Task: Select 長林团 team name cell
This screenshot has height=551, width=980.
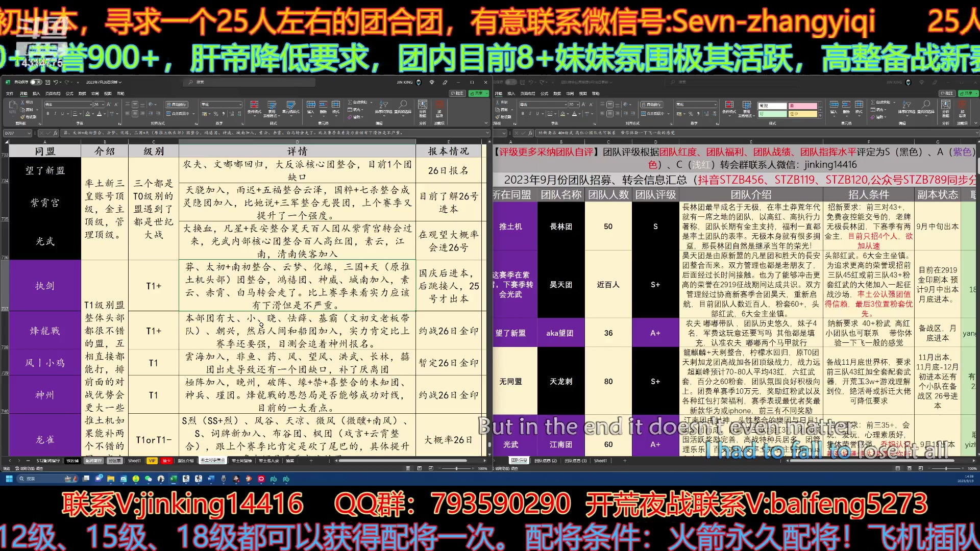Action: pos(560,227)
